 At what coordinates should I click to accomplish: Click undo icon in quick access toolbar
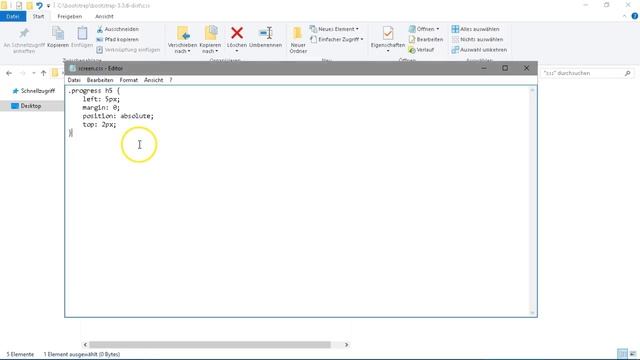tap(39, 6)
